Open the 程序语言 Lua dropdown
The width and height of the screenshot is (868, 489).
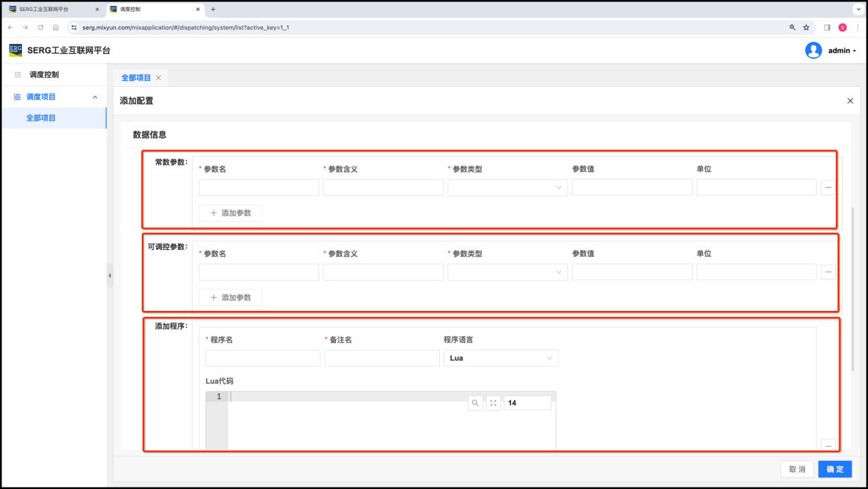tap(501, 358)
